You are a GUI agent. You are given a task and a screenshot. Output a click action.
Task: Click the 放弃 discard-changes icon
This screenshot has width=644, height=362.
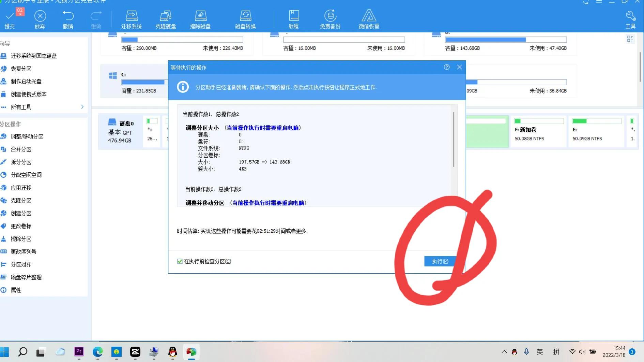pos(40,19)
